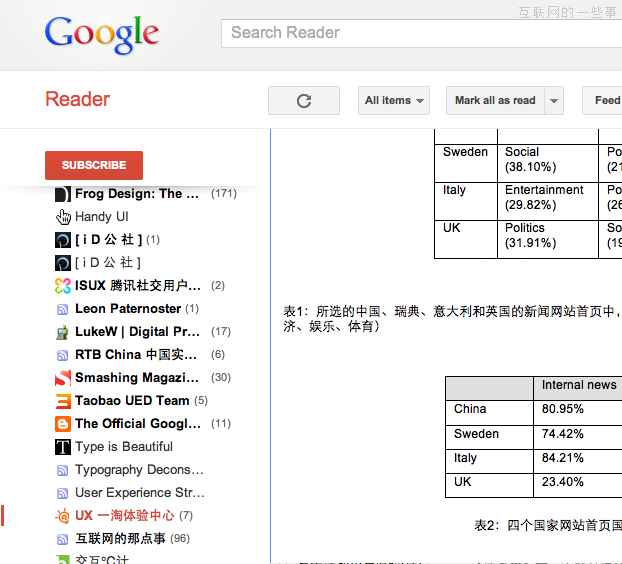Focus the Search Reader input field

[x=421, y=33]
